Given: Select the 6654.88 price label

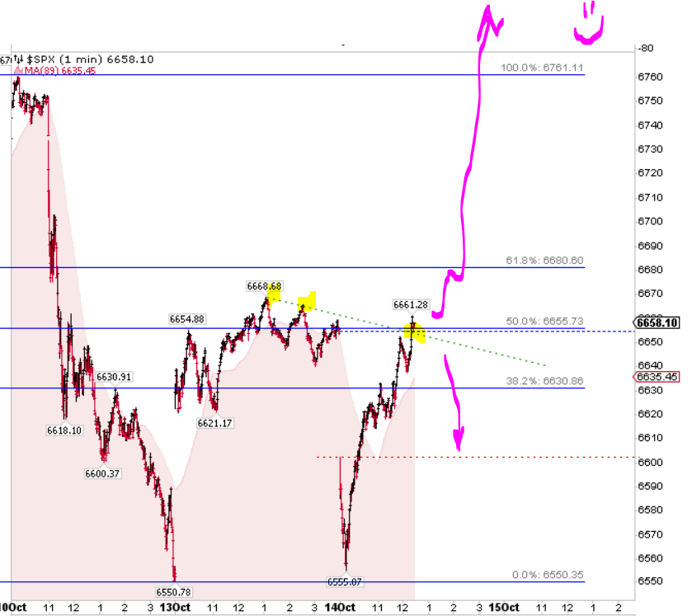Looking at the screenshot, I should coord(186,319).
